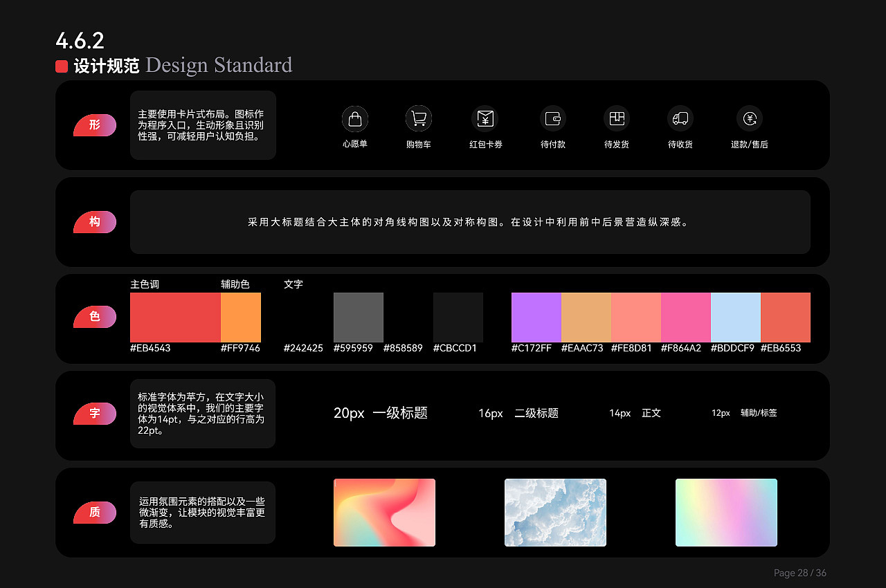Select the 红包卡券 coupon envelope icon

[485, 119]
